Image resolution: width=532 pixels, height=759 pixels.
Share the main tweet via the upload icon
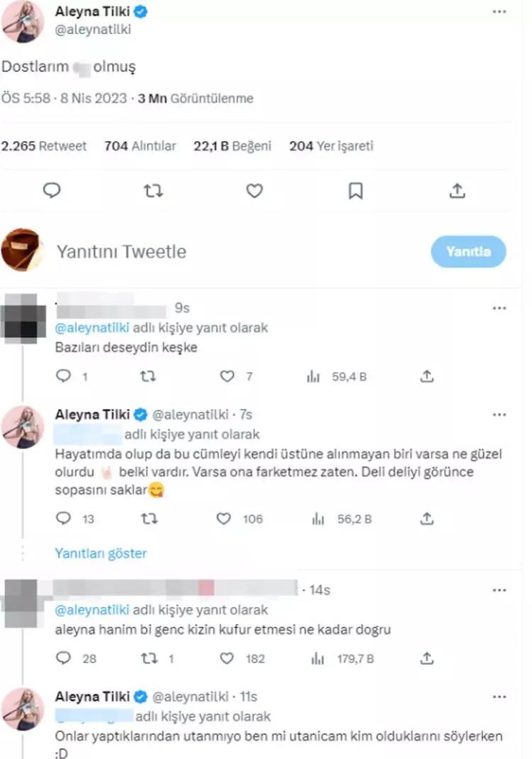click(457, 191)
